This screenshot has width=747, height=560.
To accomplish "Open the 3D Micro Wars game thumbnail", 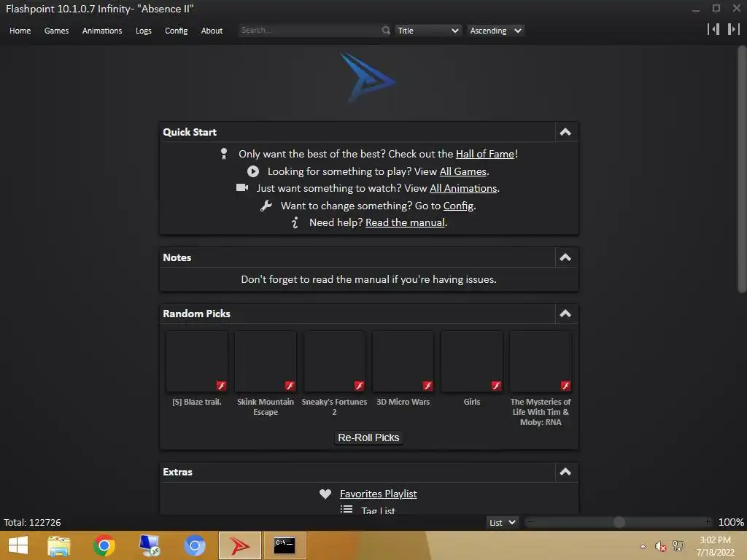I will 403,362.
